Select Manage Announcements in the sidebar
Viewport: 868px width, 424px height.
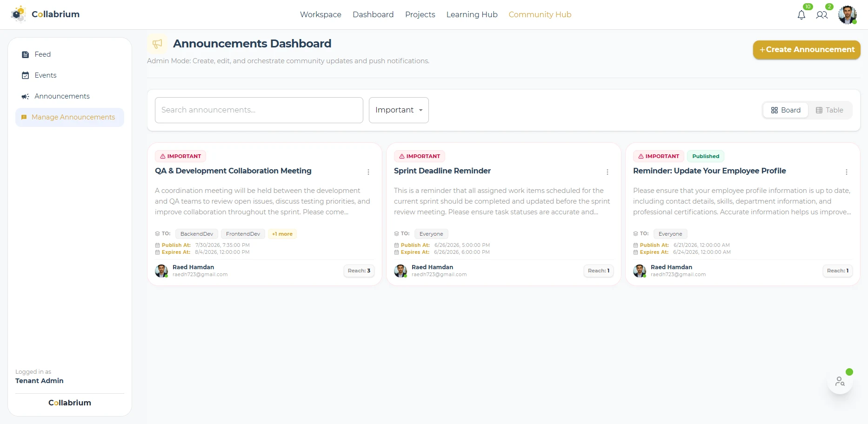click(70, 117)
